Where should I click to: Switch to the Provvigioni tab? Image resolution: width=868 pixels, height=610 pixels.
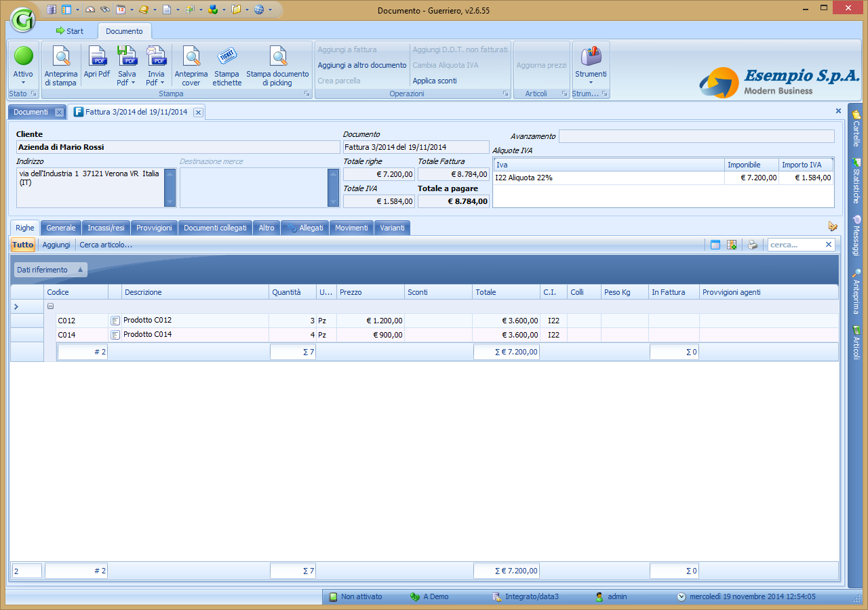(155, 228)
